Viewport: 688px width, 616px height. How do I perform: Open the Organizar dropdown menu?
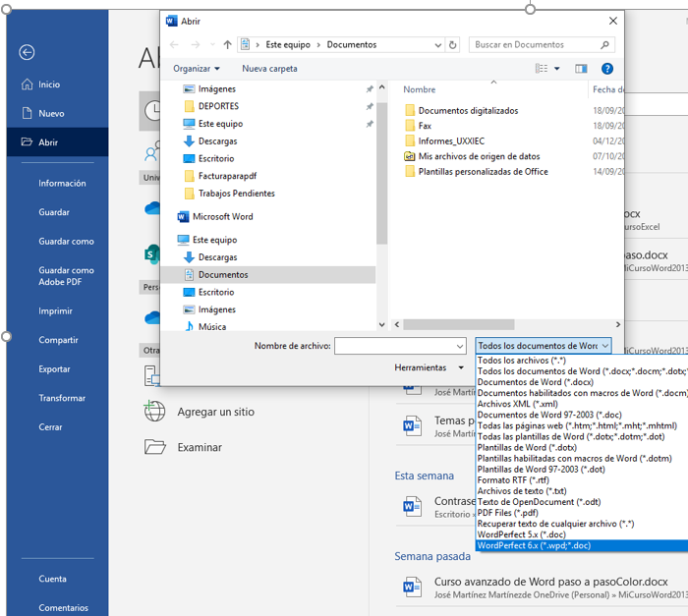point(197,69)
